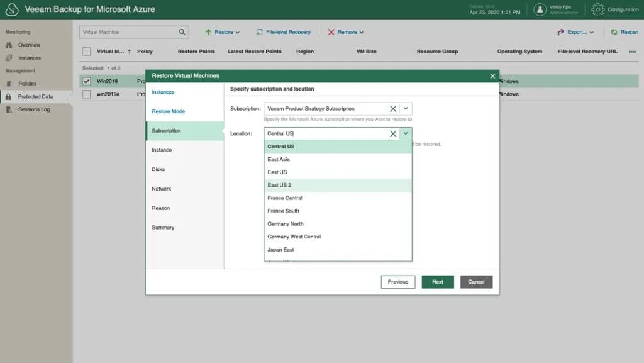This screenshot has height=363, width=644.
Task: Click the Instances sidebar icon
Action: pyautogui.click(x=9, y=58)
